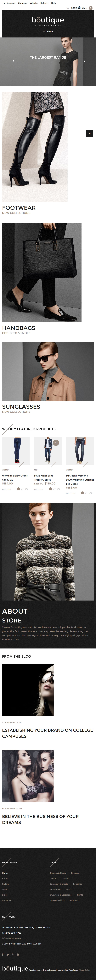Expand the hamburger Menu
Screen dimensions: 96x980
point(48,31)
